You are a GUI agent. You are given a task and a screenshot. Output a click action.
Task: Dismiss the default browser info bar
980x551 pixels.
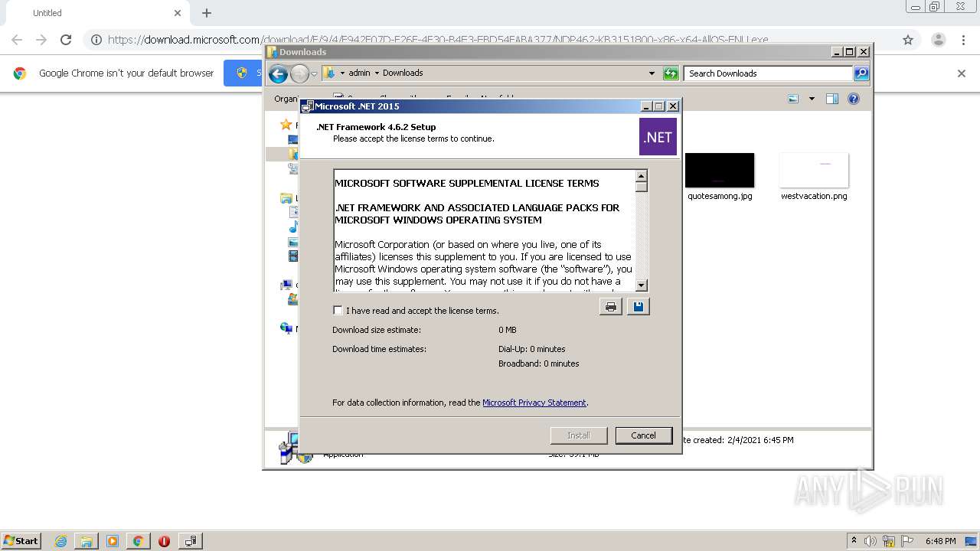tap(962, 73)
